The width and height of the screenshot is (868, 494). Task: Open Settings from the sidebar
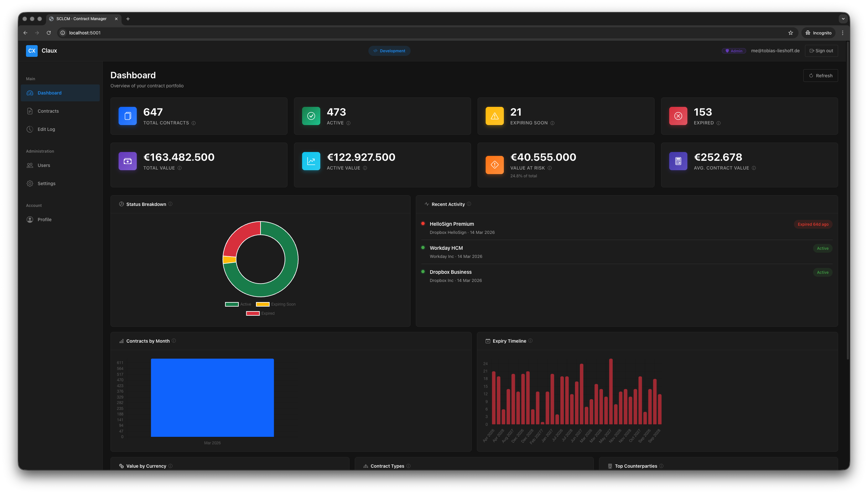[x=46, y=183]
